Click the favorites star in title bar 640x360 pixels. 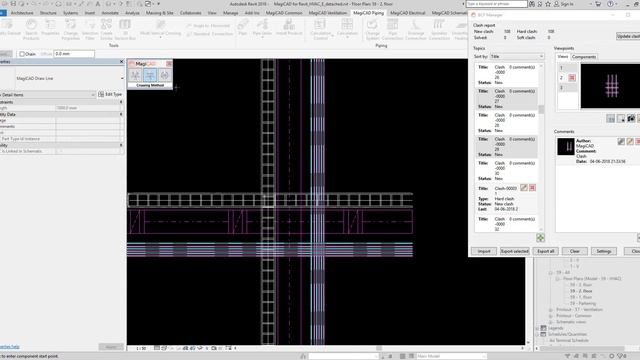pos(548,4)
